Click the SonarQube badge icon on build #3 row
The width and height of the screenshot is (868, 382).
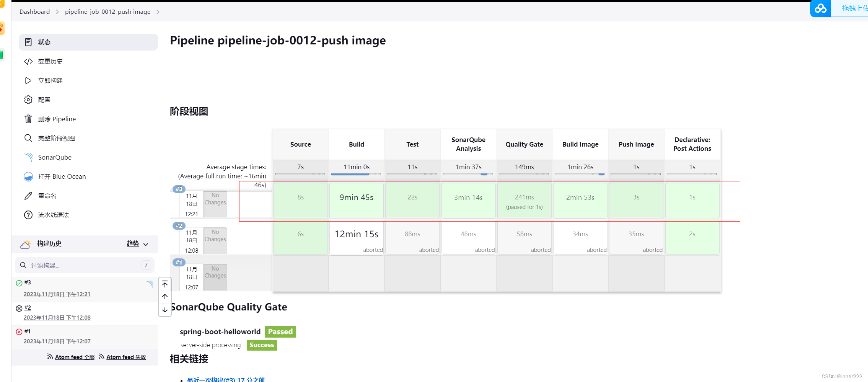click(150, 284)
